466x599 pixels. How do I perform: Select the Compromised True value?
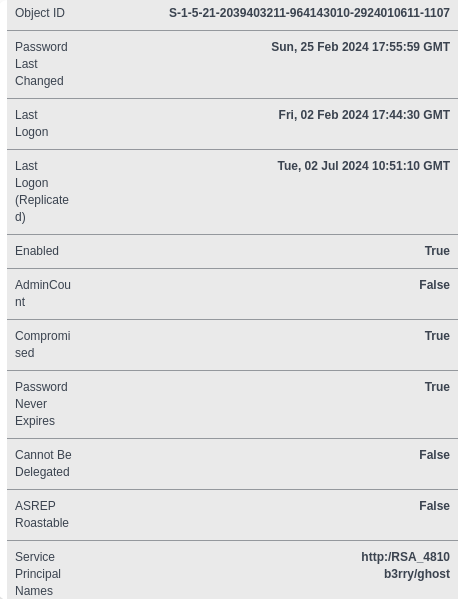tap(437, 336)
